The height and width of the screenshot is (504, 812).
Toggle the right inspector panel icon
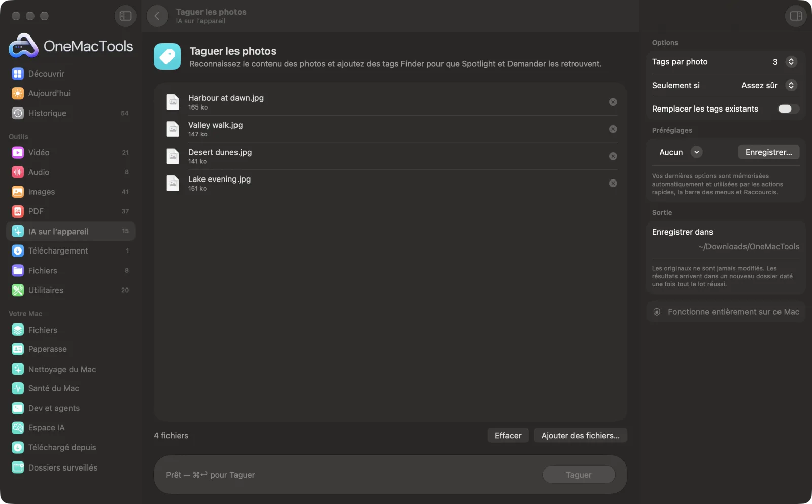(x=796, y=16)
